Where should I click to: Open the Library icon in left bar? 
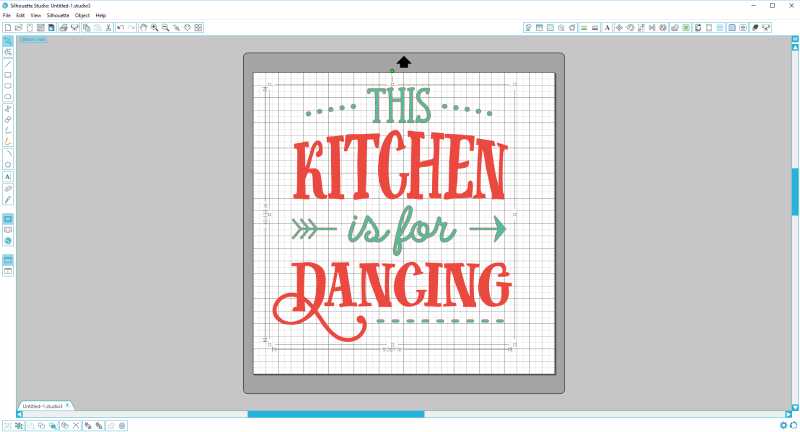coord(8,230)
